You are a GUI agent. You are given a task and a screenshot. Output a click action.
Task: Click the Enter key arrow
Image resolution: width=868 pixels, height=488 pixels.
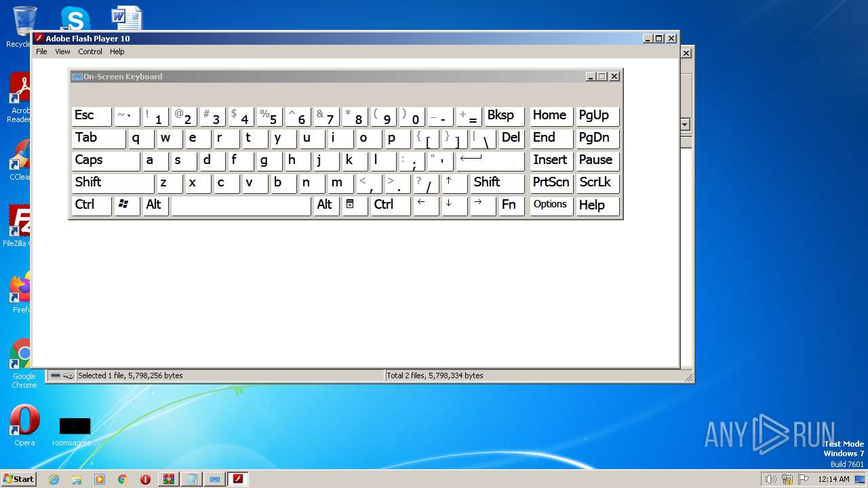490,161
